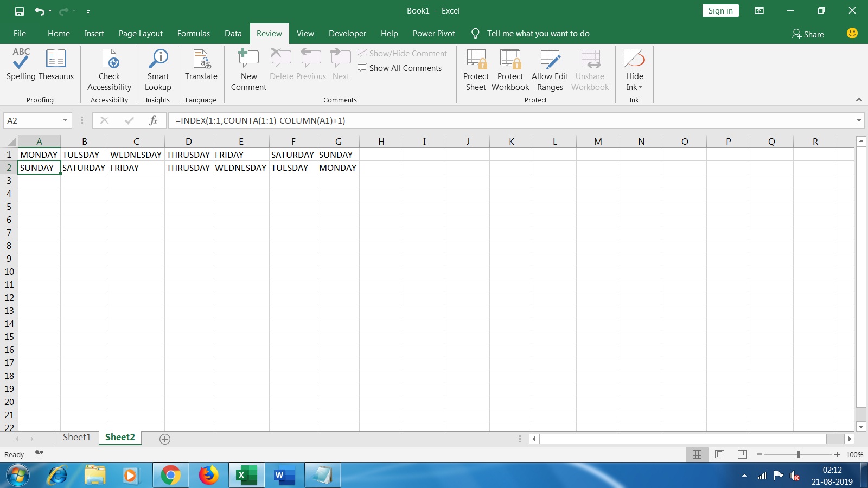This screenshot has width=868, height=488.
Task: Click Protect Workbook
Action: pyautogui.click(x=510, y=70)
